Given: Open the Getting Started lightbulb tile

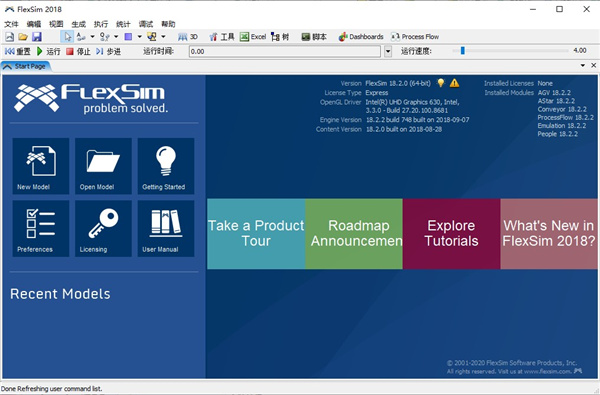Looking at the screenshot, I should (x=166, y=166).
